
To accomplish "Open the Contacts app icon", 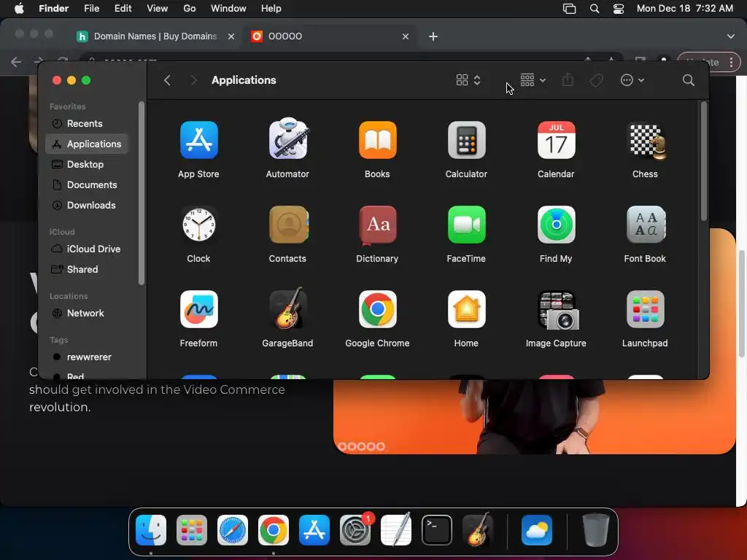I will coord(288,225).
